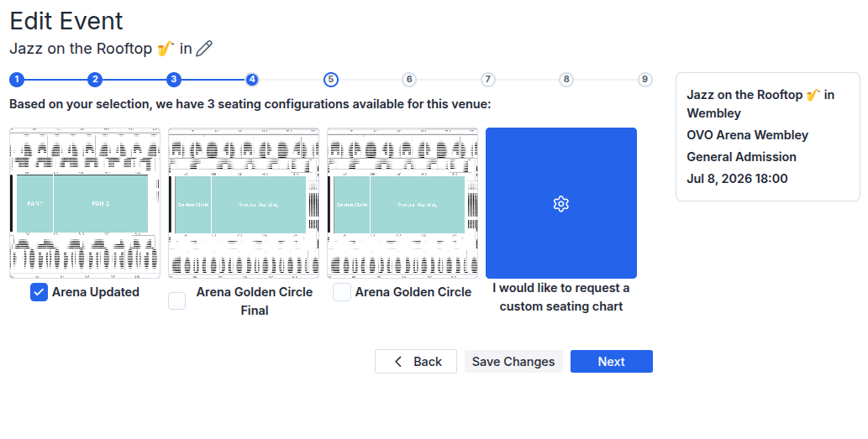
Task: Go to step 1 in the progress stepper
Action: tap(17, 80)
